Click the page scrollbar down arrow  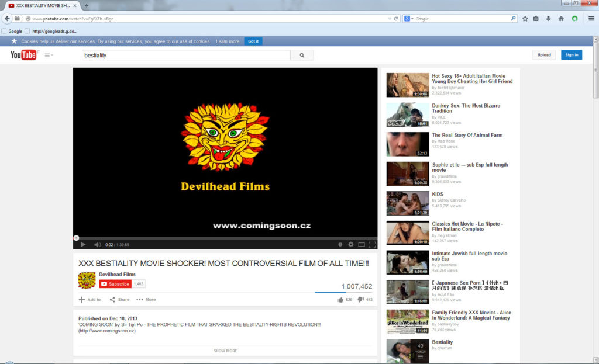(595, 360)
